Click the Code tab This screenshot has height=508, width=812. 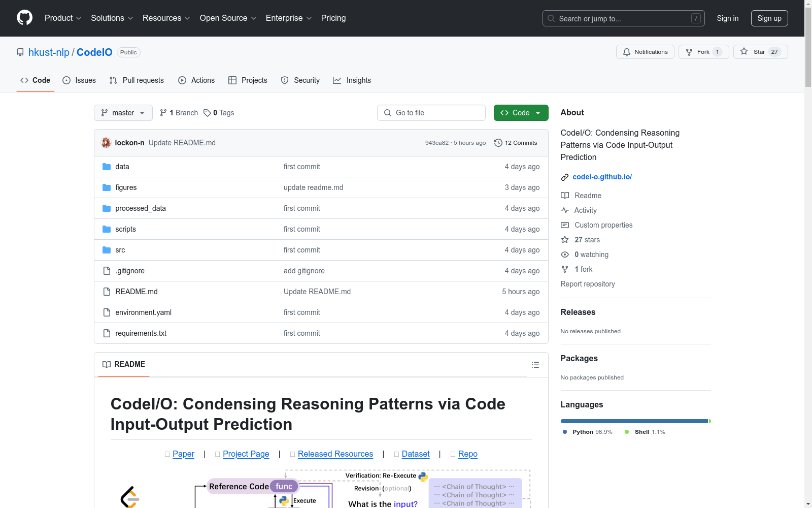(x=36, y=80)
